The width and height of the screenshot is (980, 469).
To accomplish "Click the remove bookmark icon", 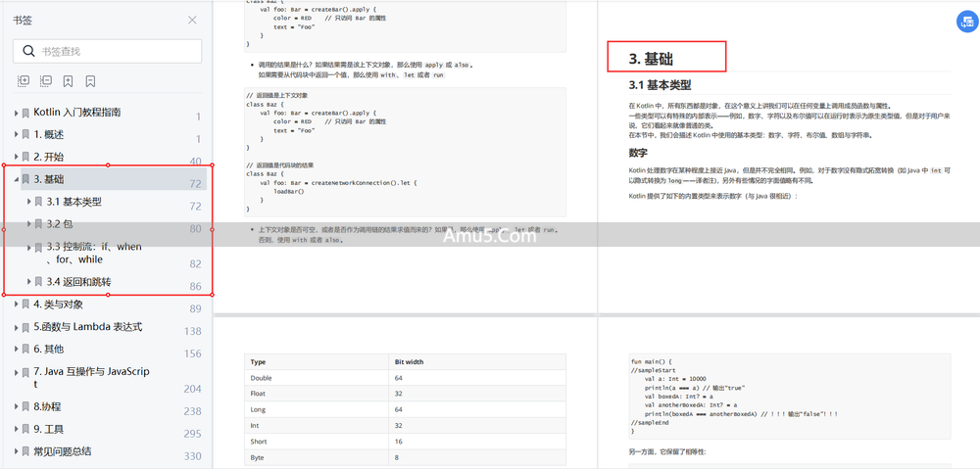I will [x=90, y=81].
